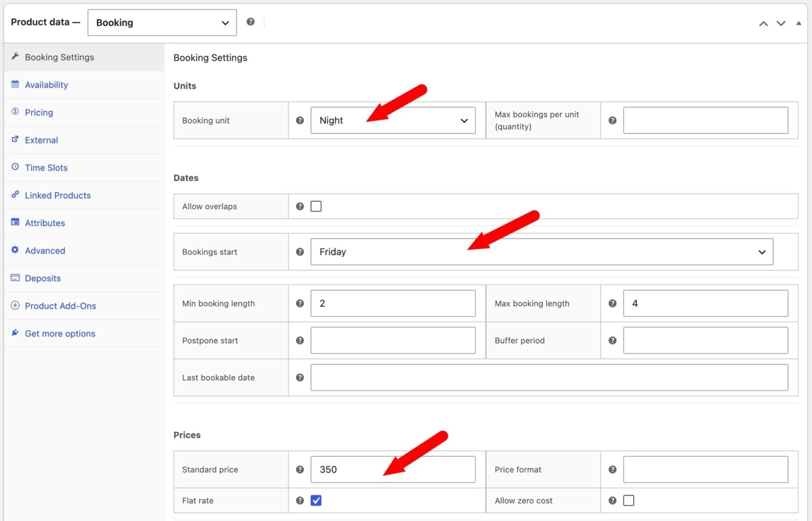Image resolution: width=812 pixels, height=521 pixels.
Task: Open the Advanced tab
Action: 84,251
